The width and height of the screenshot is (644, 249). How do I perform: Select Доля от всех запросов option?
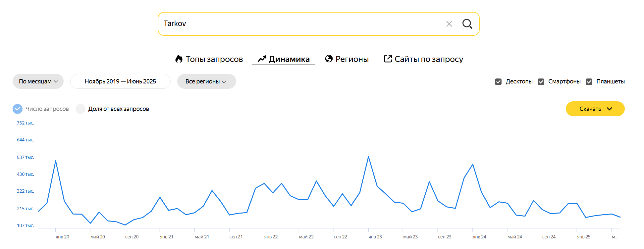coord(80,109)
